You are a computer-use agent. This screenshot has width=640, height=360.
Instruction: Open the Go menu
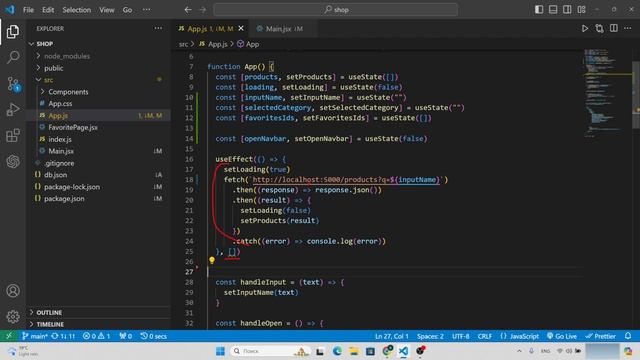coord(127,10)
